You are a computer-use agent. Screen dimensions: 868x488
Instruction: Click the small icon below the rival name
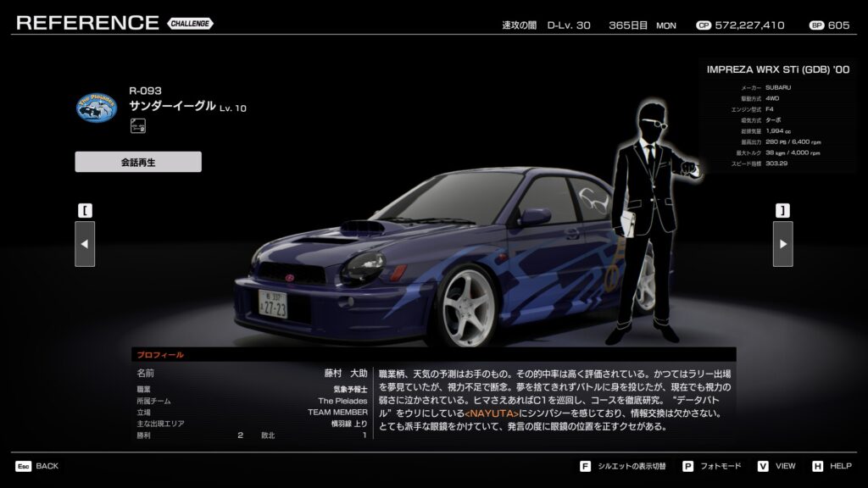(x=136, y=126)
